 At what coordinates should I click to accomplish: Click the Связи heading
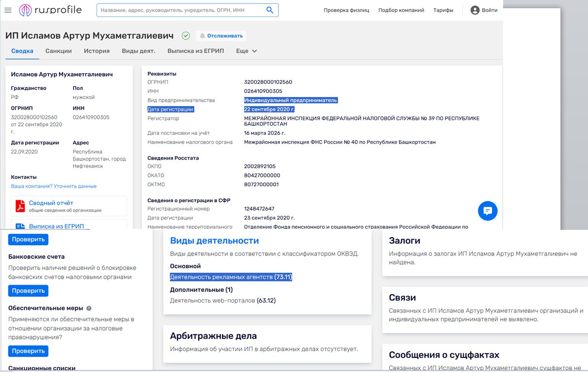point(402,297)
